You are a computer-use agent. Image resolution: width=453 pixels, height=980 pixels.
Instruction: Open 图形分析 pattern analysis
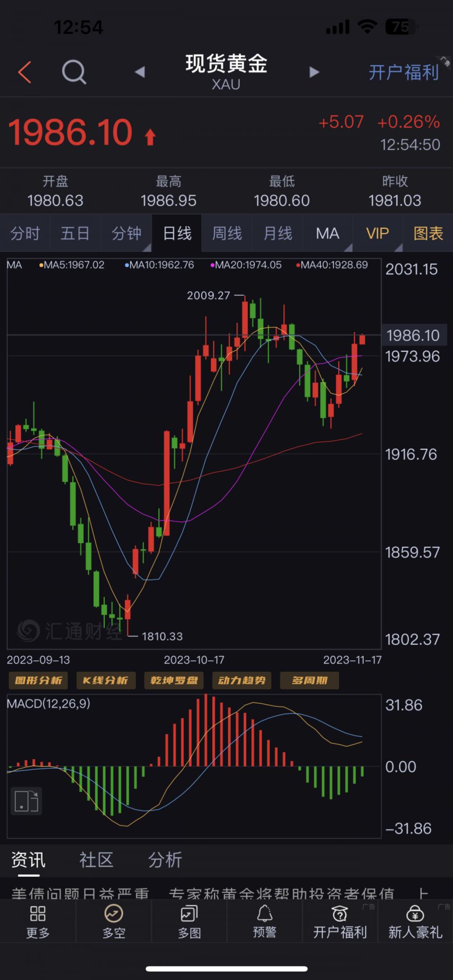click(x=38, y=680)
